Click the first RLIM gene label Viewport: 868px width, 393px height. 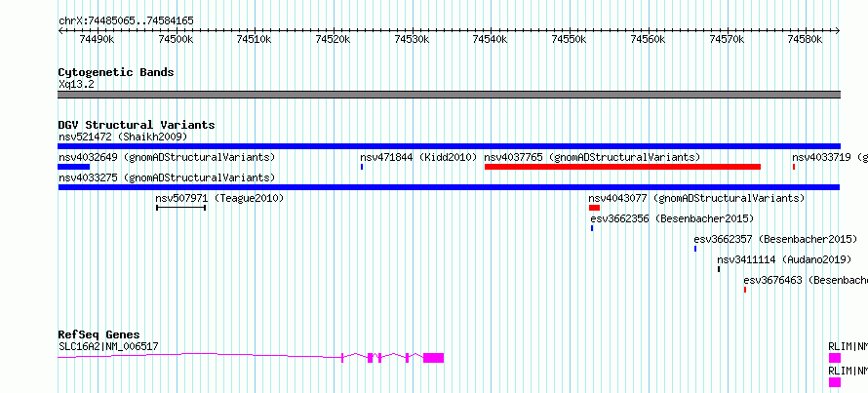(x=848, y=347)
